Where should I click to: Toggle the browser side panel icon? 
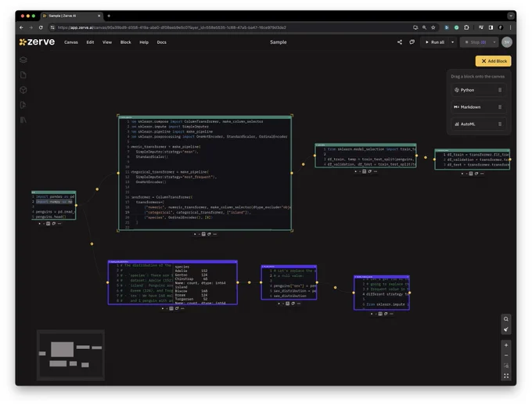click(491, 27)
